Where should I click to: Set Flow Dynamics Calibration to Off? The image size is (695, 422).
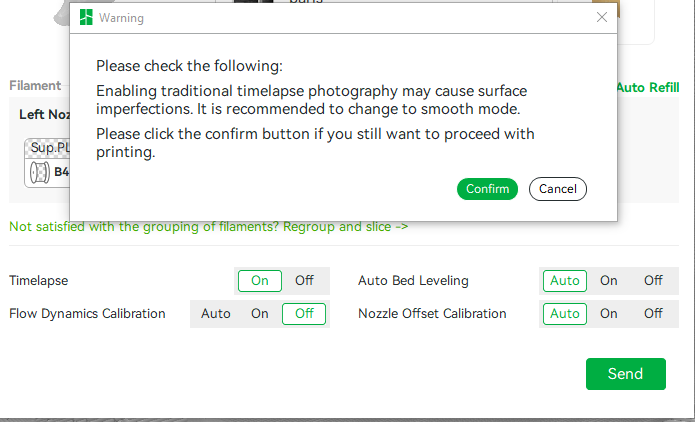click(304, 314)
